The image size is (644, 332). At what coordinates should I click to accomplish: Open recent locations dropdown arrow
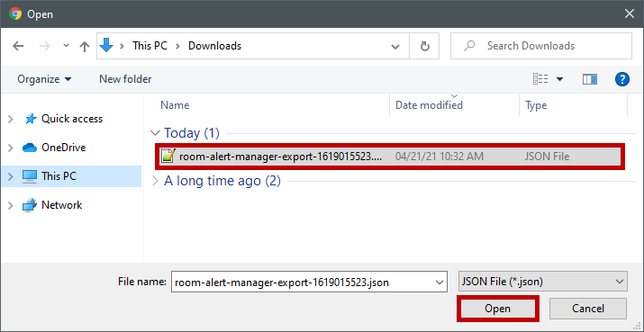(66, 46)
